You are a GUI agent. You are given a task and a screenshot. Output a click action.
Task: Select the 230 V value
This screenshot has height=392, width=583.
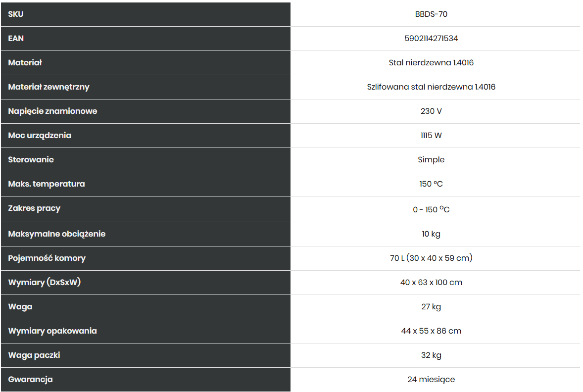coord(431,111)
